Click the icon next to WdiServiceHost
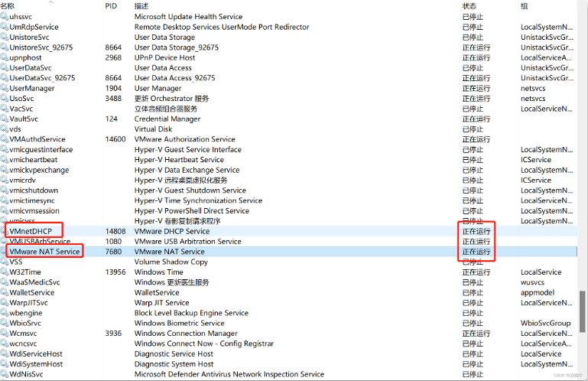Image resolution: width=588 pixels, height=381 pixels. coord(4,354)
